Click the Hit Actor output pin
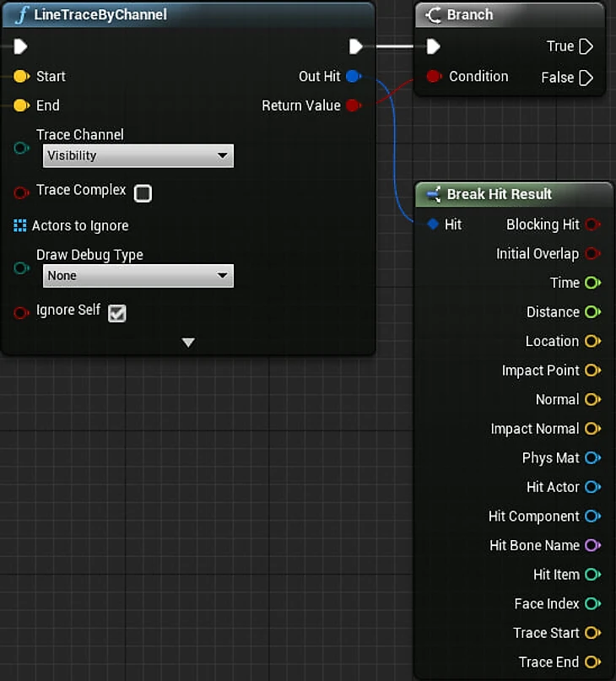Image resolution: width=616 pixels, height=681 pixels. 593,487
